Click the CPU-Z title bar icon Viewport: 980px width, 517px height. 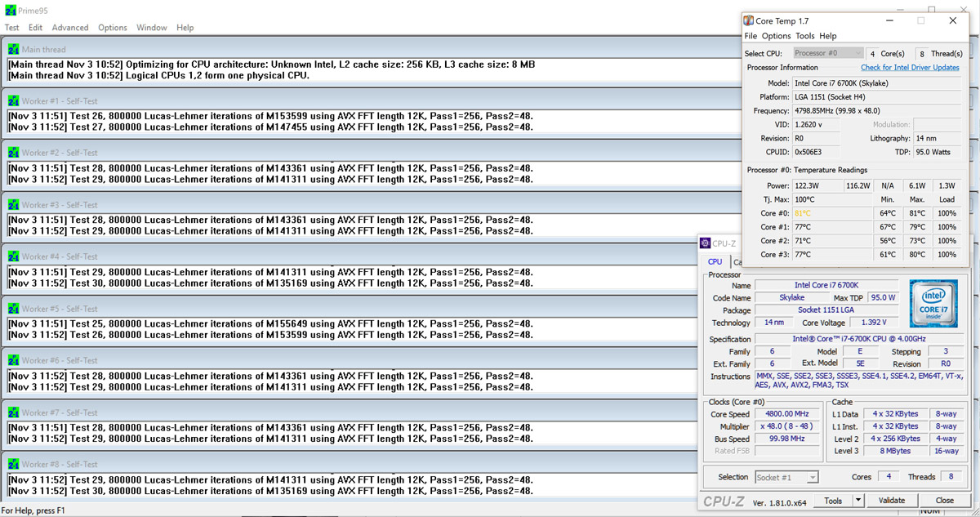pyautogui.click(x=706, y=243)
